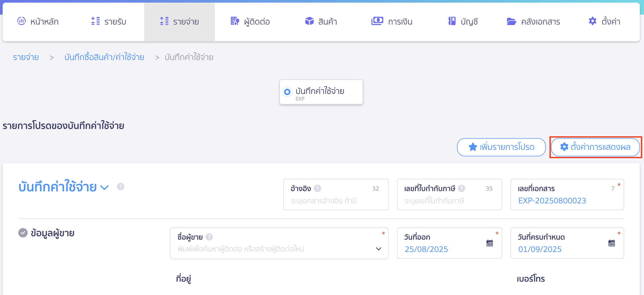Click help icon next to เลขที่ใบกำกับภาษี label

[461, 188]
